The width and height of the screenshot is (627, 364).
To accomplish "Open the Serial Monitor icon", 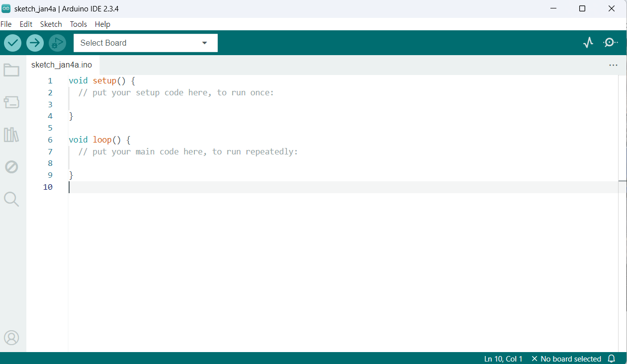I will 611,43.
